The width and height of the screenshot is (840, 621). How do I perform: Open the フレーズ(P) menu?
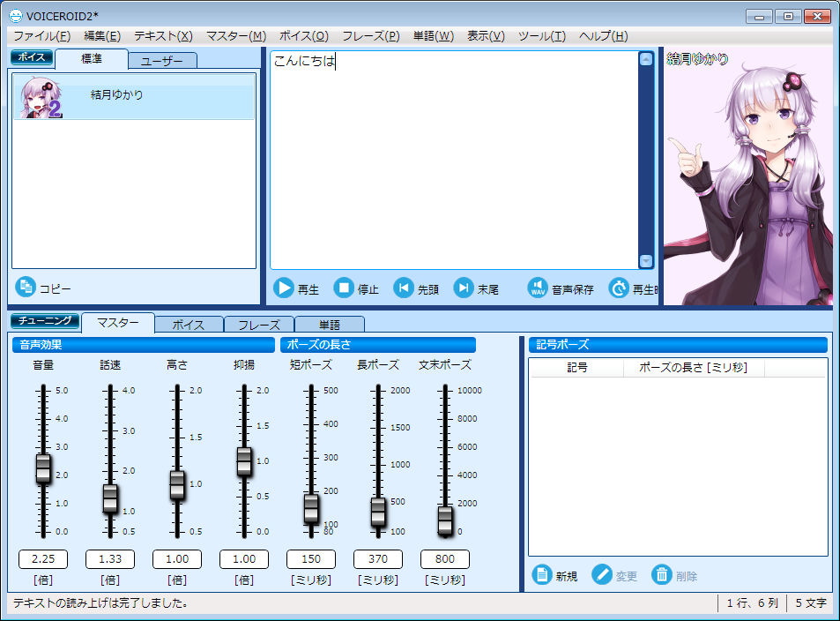pyautogui.click(x=371, y=36)
